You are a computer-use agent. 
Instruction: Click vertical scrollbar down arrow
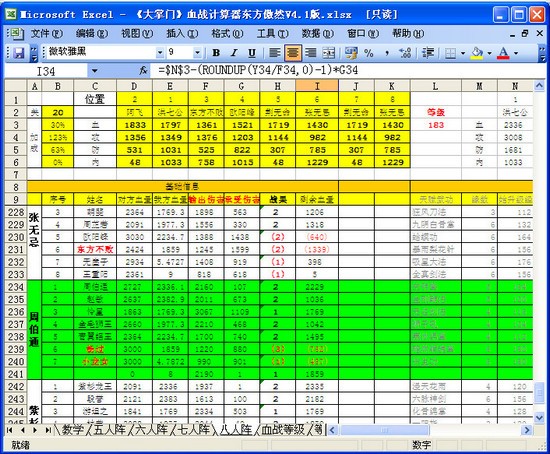(539, 418)
